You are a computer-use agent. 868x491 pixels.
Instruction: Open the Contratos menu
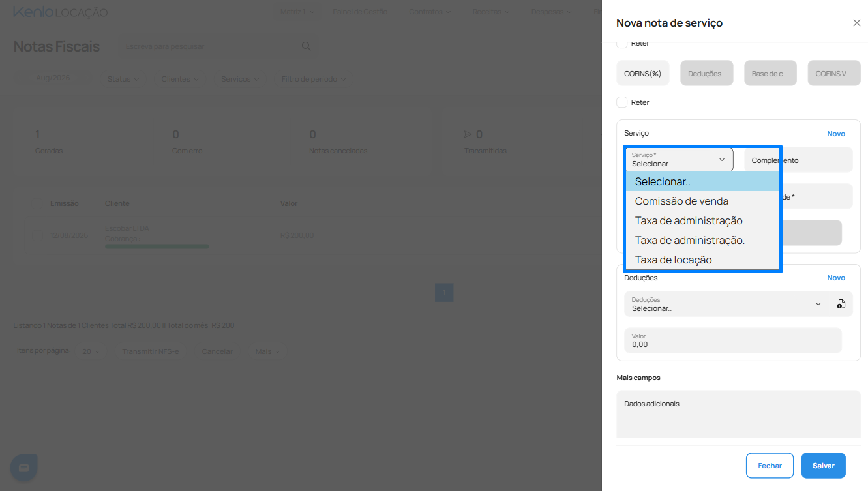click(430, 12)
